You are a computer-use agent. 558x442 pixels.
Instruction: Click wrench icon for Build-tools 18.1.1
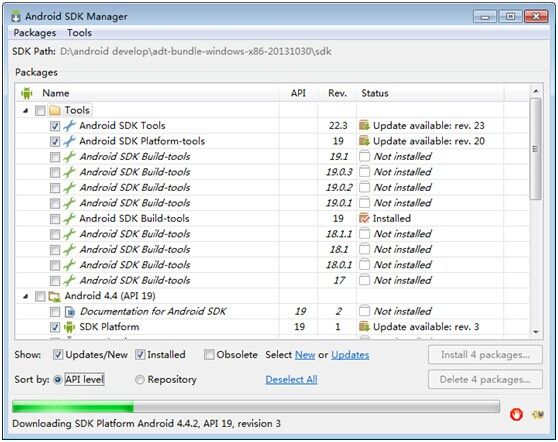[70, 234]
